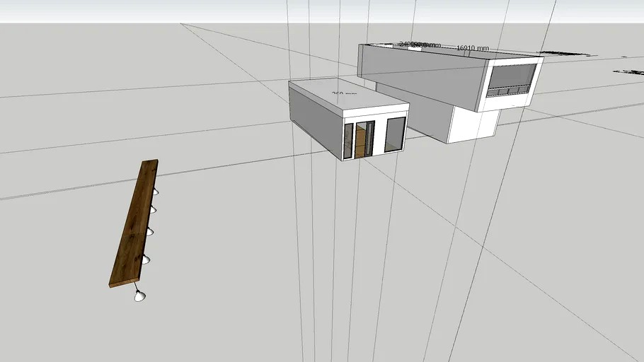
Task: Select the fourth lamp from the top of plank
Action: click(x=145, y=259)
